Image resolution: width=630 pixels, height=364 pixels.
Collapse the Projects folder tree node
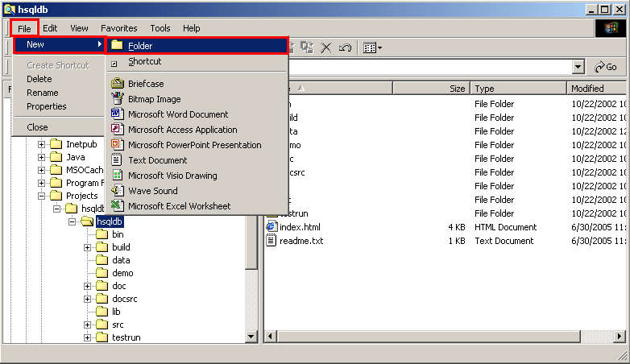tap(42, 196)
